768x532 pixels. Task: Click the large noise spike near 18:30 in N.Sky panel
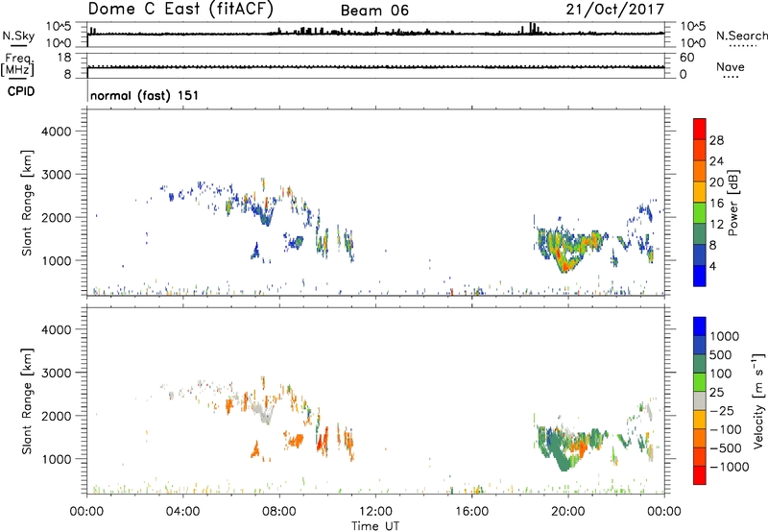(533, 28)
